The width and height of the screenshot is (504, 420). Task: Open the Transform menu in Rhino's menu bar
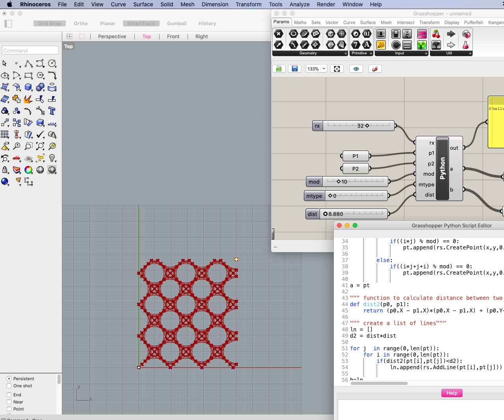[248, 4]
